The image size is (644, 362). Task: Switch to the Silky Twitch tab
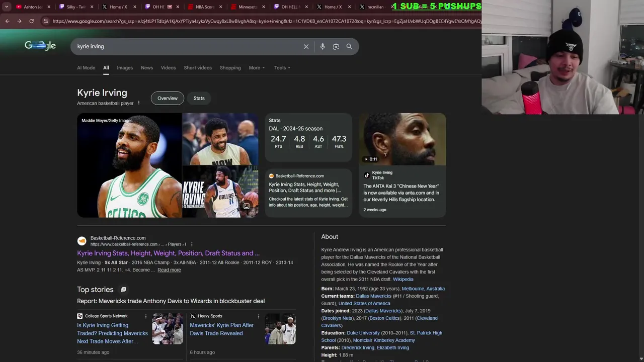(72, 7)
